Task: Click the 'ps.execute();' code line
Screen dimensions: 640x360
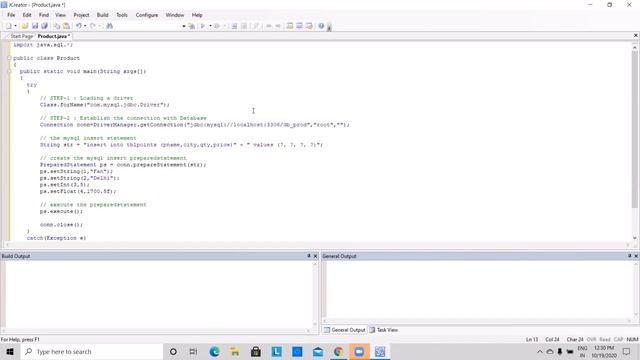Action: [61, 211]
